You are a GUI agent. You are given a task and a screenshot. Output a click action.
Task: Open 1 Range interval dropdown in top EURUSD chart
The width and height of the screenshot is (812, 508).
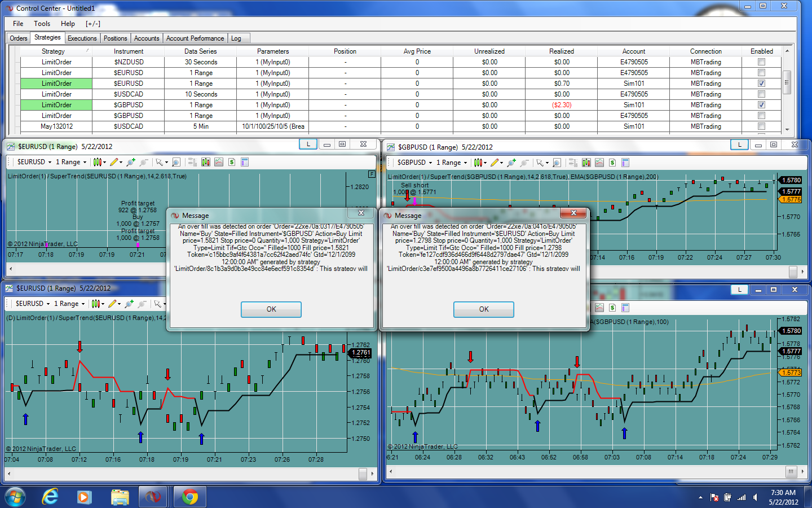pos(71,162)
